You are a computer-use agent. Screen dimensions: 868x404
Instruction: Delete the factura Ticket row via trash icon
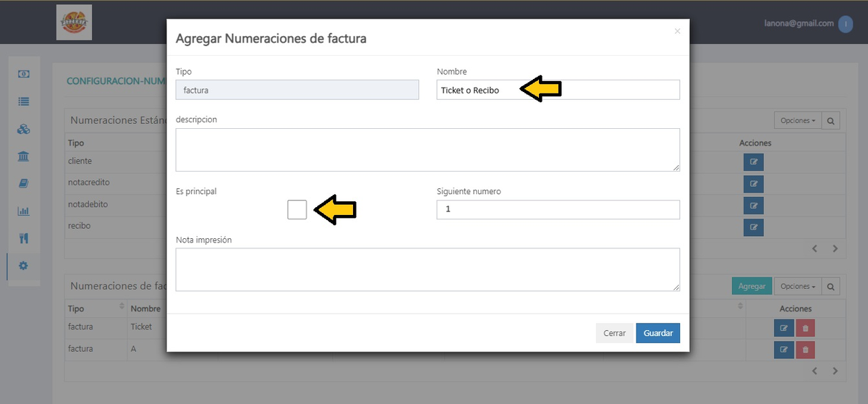(x=805, y=328)
